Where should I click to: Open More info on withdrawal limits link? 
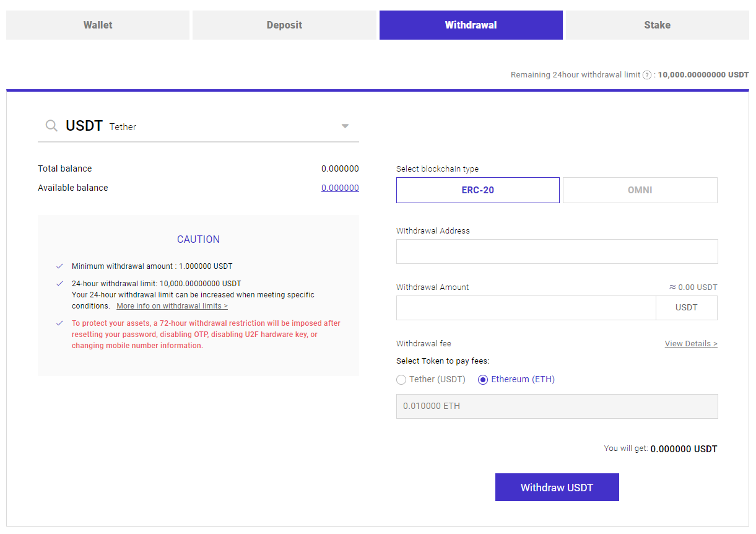tap(172, 306)
